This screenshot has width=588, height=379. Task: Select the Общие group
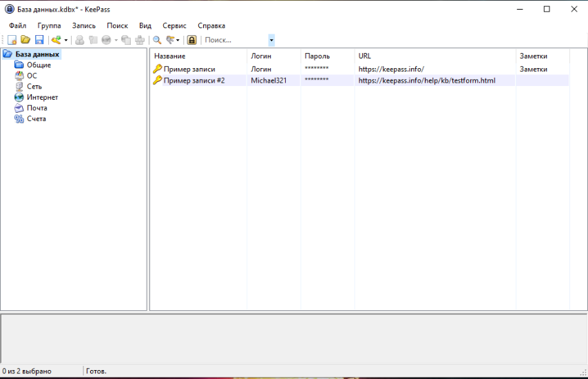[x=39, y=65]
